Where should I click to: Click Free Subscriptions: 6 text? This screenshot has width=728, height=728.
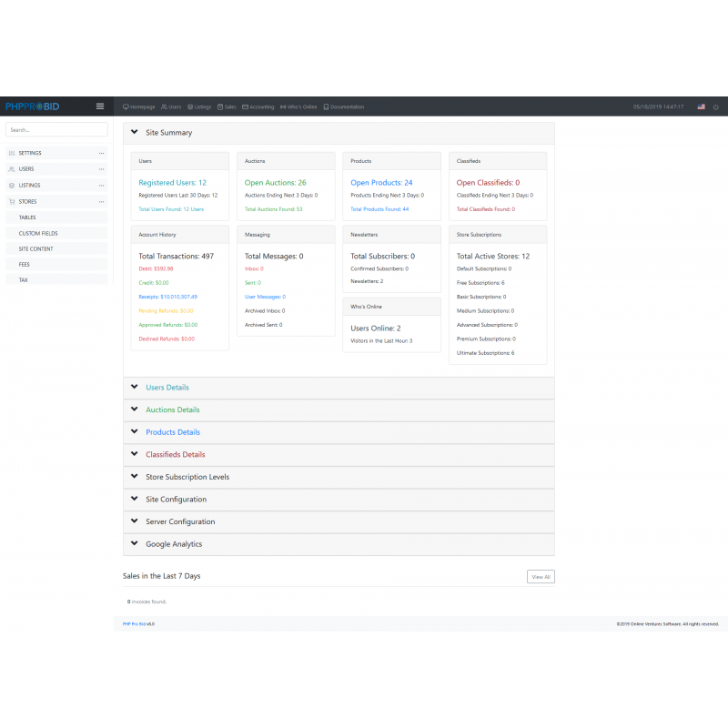[x=480, y=283]
